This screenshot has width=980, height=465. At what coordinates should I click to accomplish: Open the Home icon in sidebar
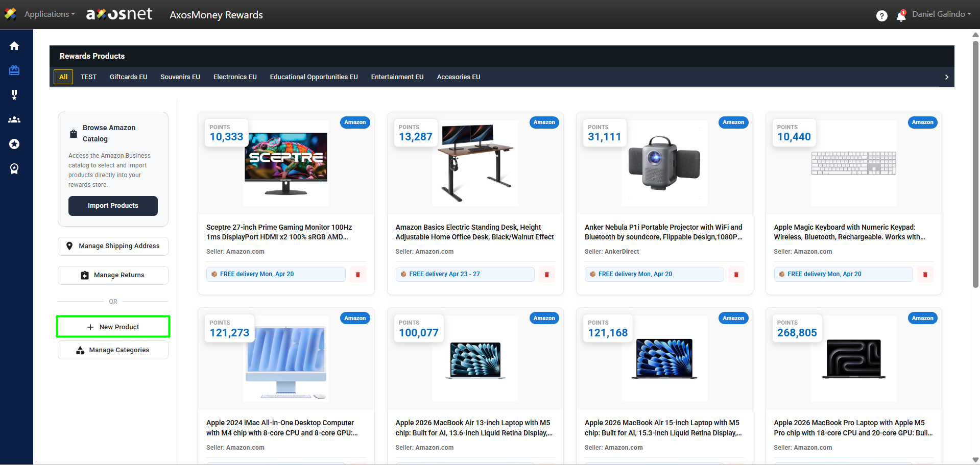[x=14, y=46]
